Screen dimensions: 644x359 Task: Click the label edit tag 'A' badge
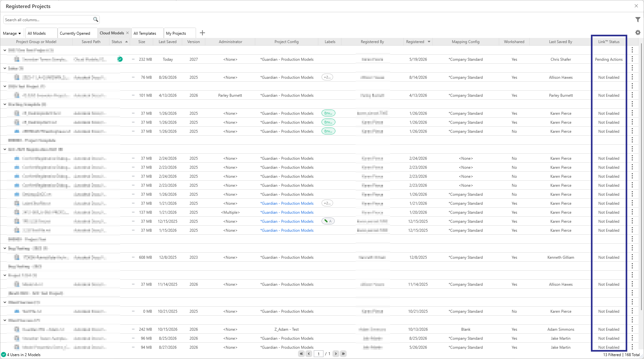pos(328,221)
